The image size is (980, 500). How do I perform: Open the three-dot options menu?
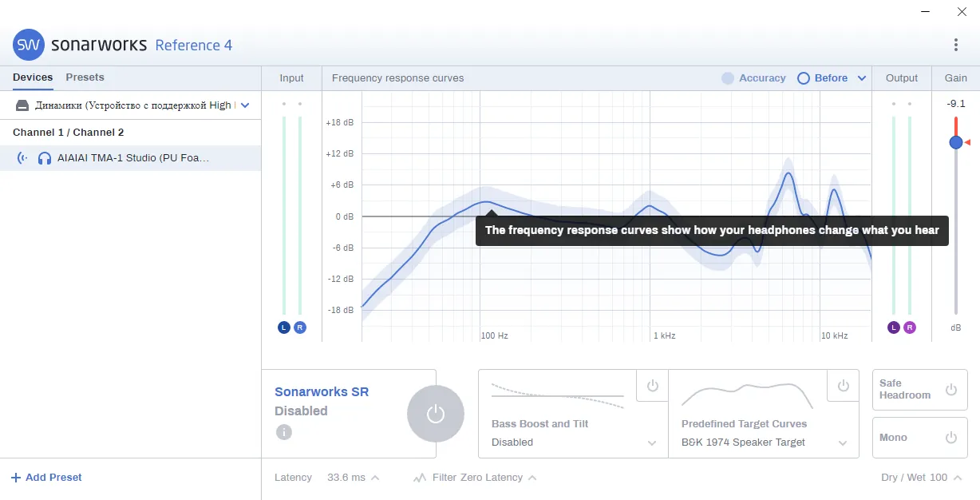[x=956, y=45]
